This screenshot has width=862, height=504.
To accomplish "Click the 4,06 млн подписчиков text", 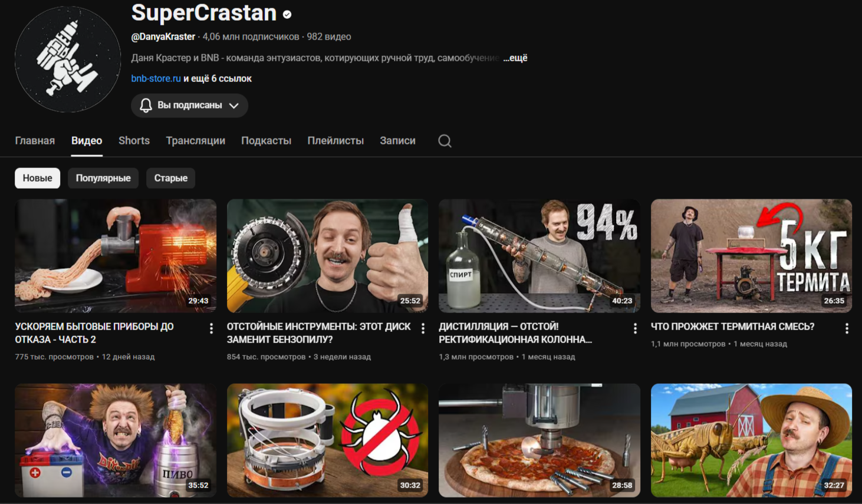I will [x=251, y=37].
